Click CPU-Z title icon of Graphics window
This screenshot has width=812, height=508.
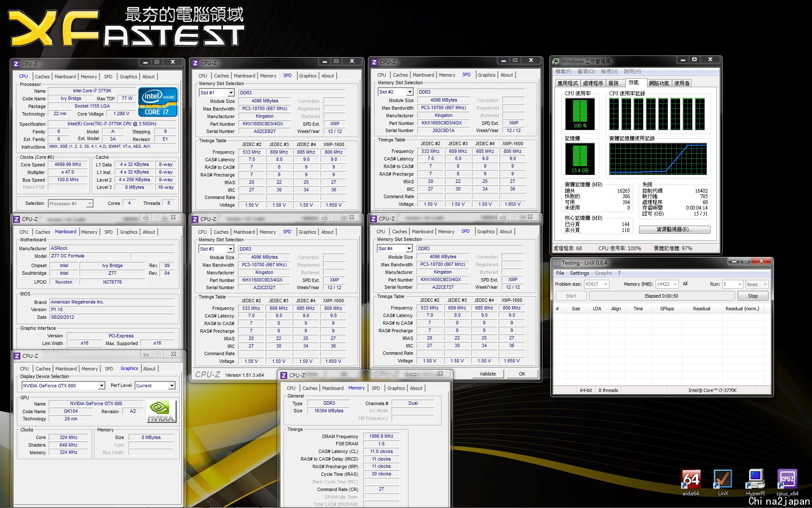coord(17,356)
